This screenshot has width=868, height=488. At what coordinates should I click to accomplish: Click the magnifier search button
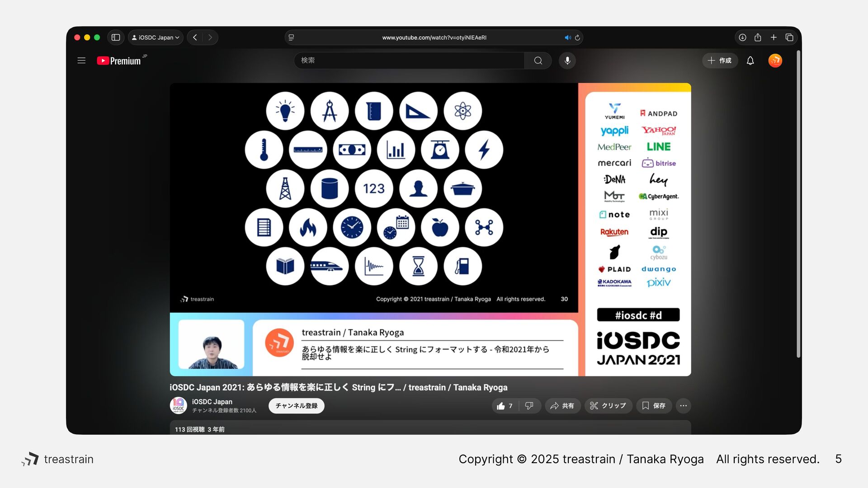(538, 61)
